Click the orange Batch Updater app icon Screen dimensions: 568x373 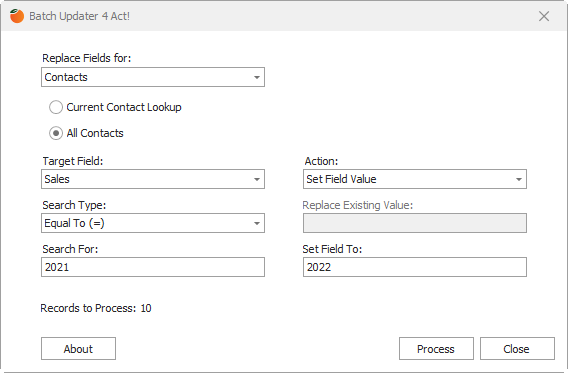(17, 16)
